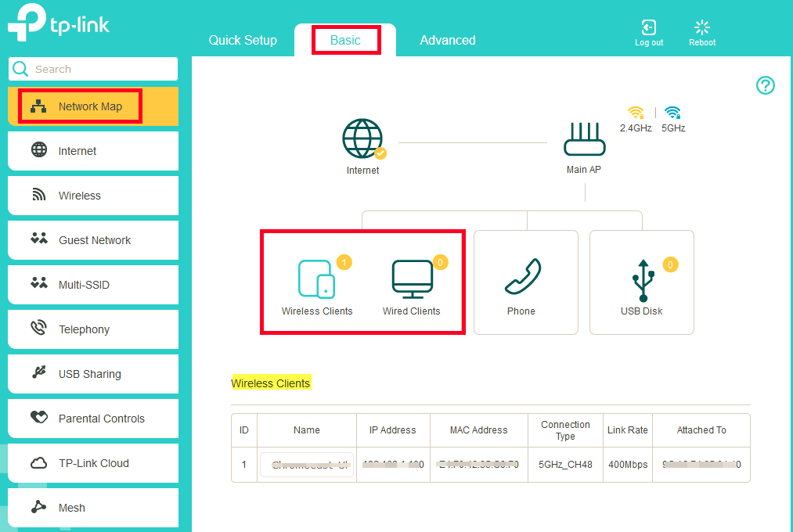Click the USB Disk count badge
Screen dimensions: 793x532
pos(671,264)
